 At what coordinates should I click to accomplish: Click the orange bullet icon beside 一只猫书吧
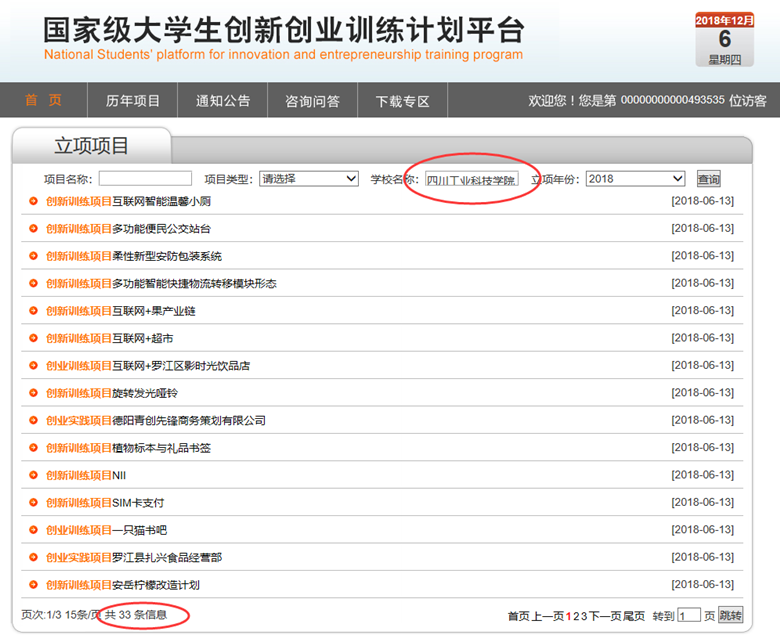click(33, 530)
